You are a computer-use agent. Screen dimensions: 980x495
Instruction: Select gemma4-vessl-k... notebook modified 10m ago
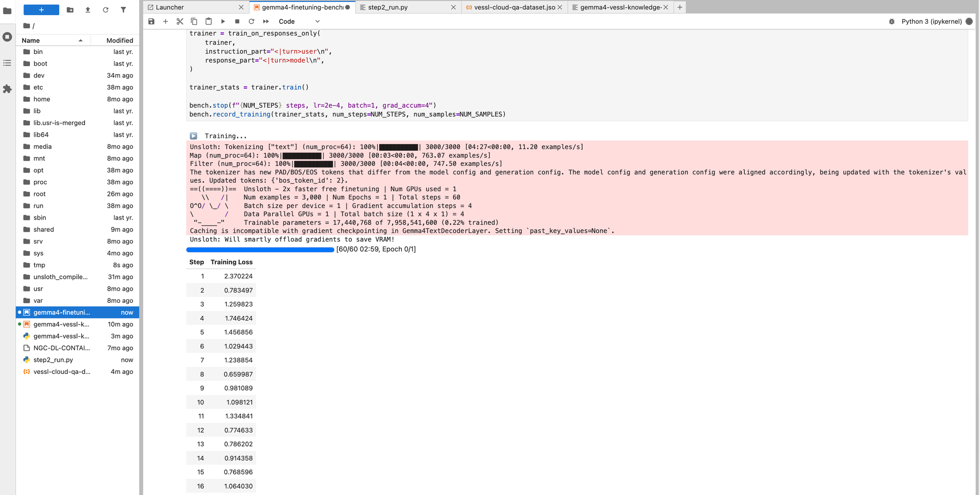click(78, 324)
